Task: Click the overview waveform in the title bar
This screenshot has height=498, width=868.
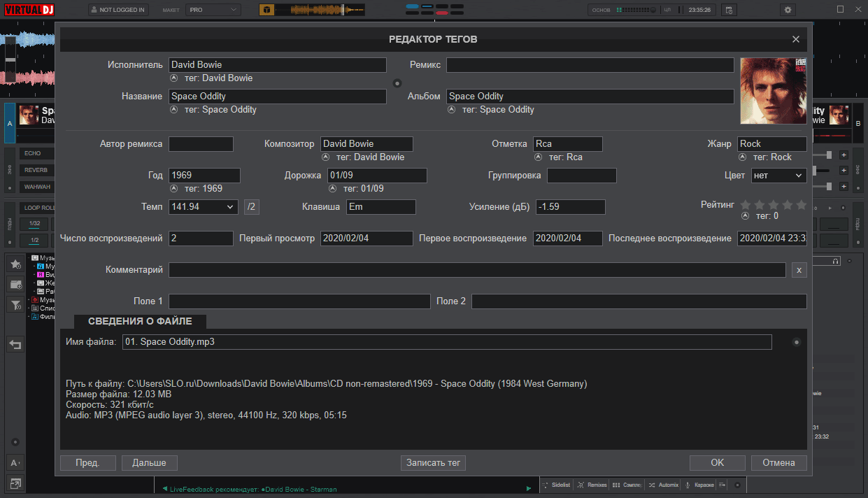Action: coord(320,10)
